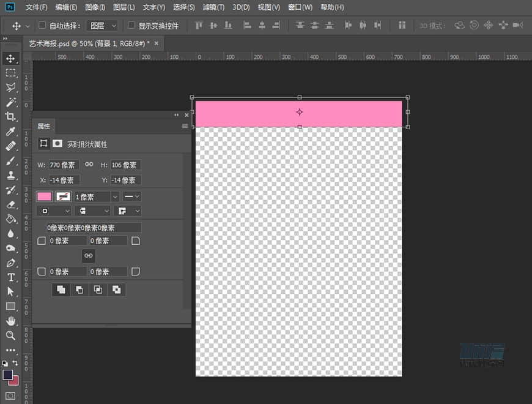Reset default foreground and background colors
Image resolution: width=532 pixels, height=404 pixels.
[x=5, y=363]
